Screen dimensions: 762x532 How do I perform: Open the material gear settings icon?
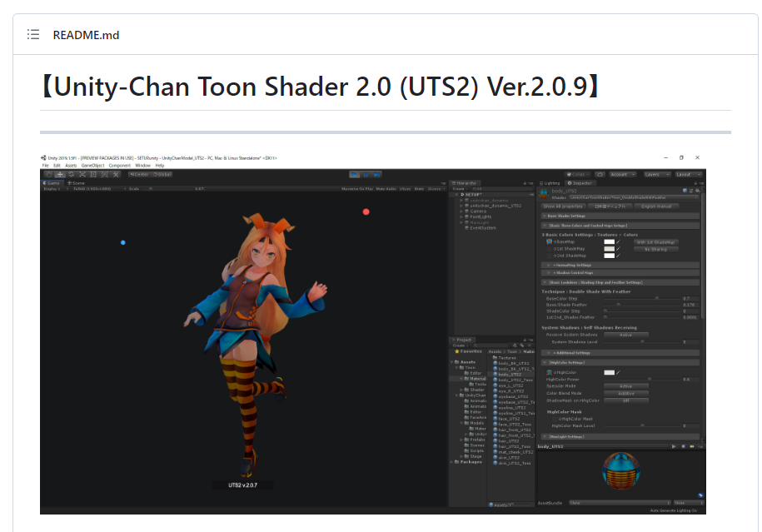697,191
